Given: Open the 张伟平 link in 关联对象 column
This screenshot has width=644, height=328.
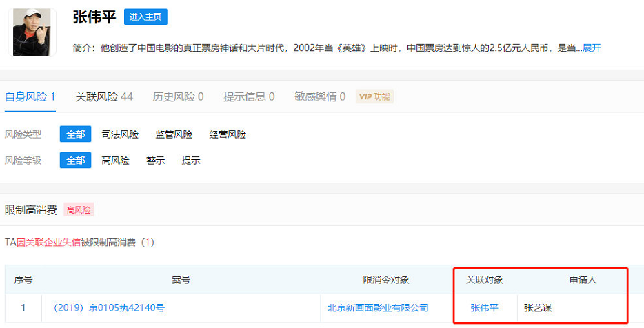Looking at the screenshot, I should tap(484, 307).
